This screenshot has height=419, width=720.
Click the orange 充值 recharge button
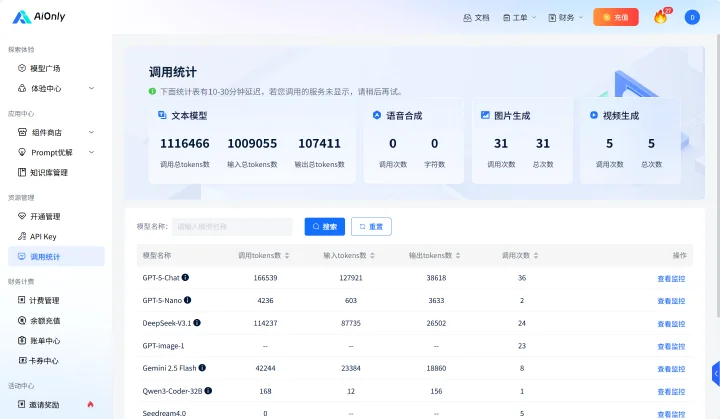pos(616,17)
